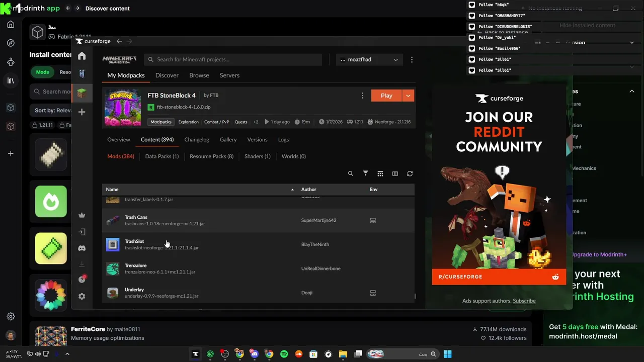The height and width of the screenshot is (362, 644).
Task: Open CurseForge home icon in sidebar
Action: click(x=82, y=56)
